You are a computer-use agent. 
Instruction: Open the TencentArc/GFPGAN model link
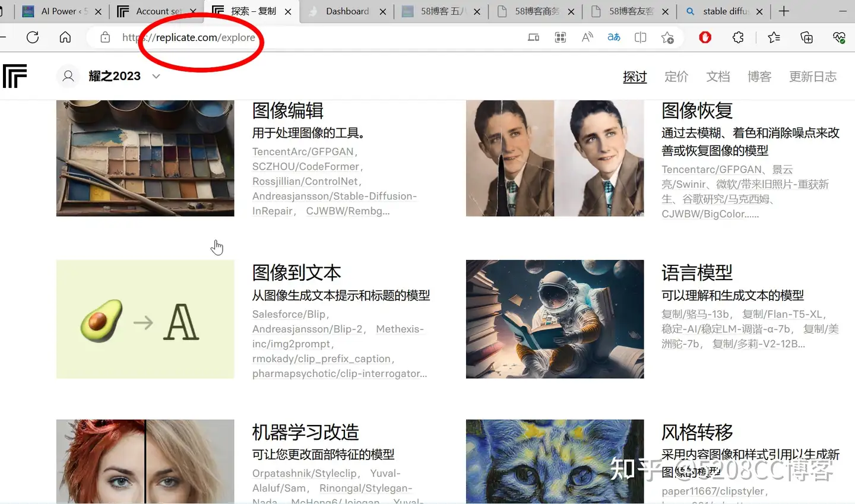pyautogui.click(x=303, y=152)
